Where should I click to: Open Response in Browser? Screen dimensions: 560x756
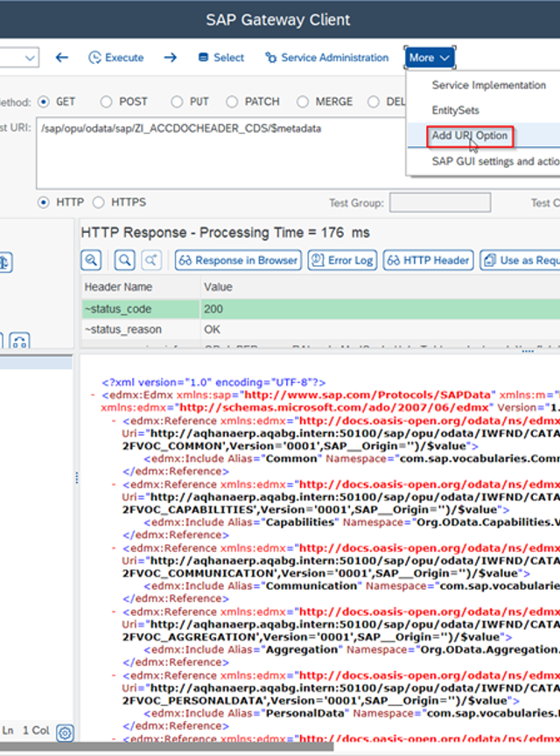tap(238, 261)
